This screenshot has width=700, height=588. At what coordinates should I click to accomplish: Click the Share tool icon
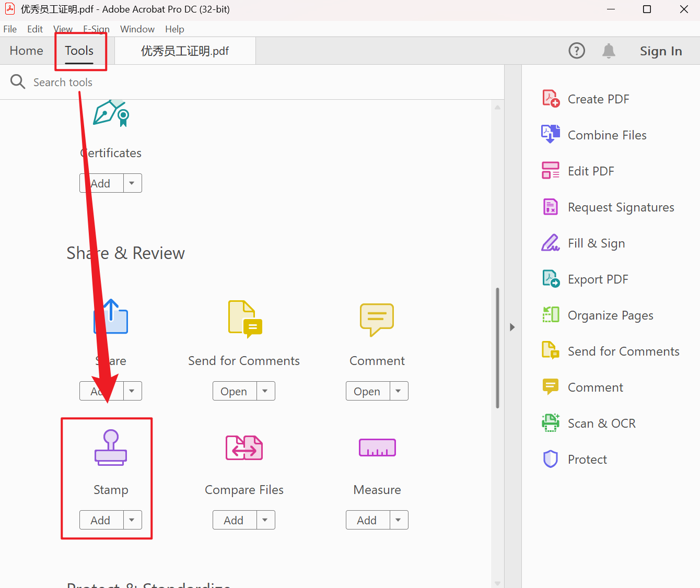111,316
